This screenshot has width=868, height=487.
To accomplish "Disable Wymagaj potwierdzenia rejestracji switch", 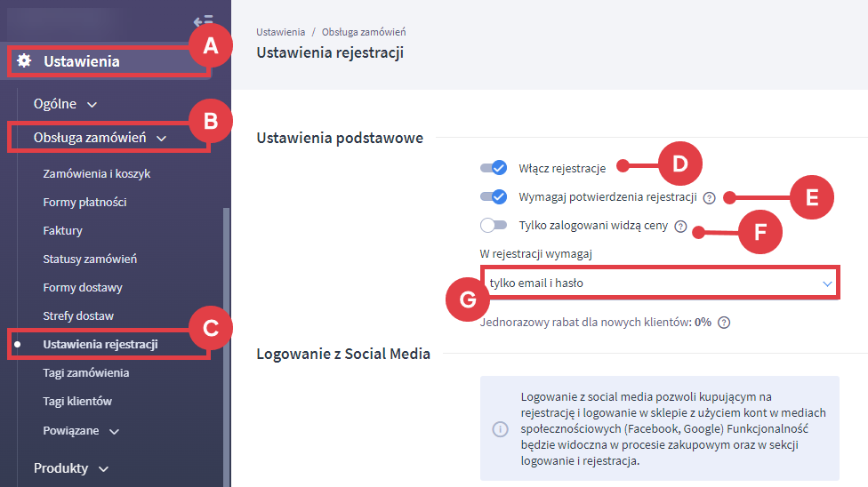I will 493,197.
